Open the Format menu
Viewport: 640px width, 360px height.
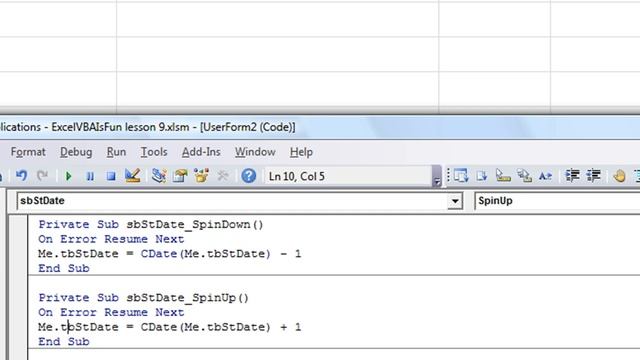pos(28,152)
